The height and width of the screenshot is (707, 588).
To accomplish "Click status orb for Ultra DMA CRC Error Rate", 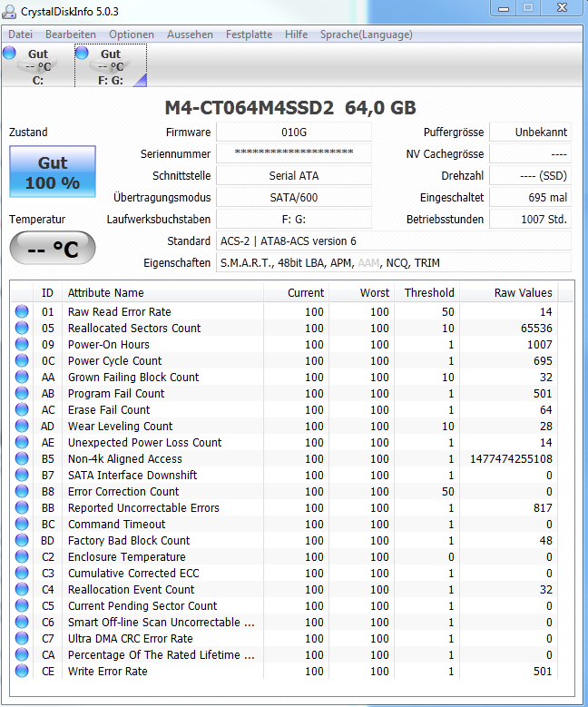I will (22, 638).
